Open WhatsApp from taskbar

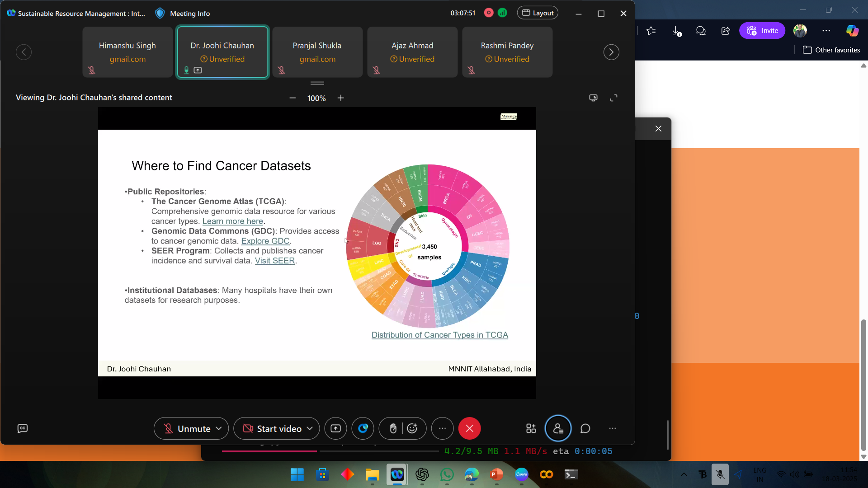pos(447,474)
